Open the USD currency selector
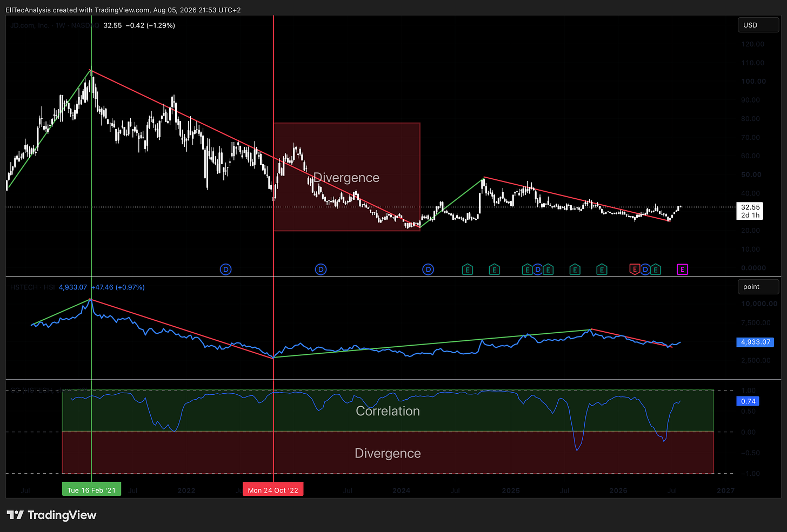787x532 pixels. pyautogui.click(x=758, y=25)
